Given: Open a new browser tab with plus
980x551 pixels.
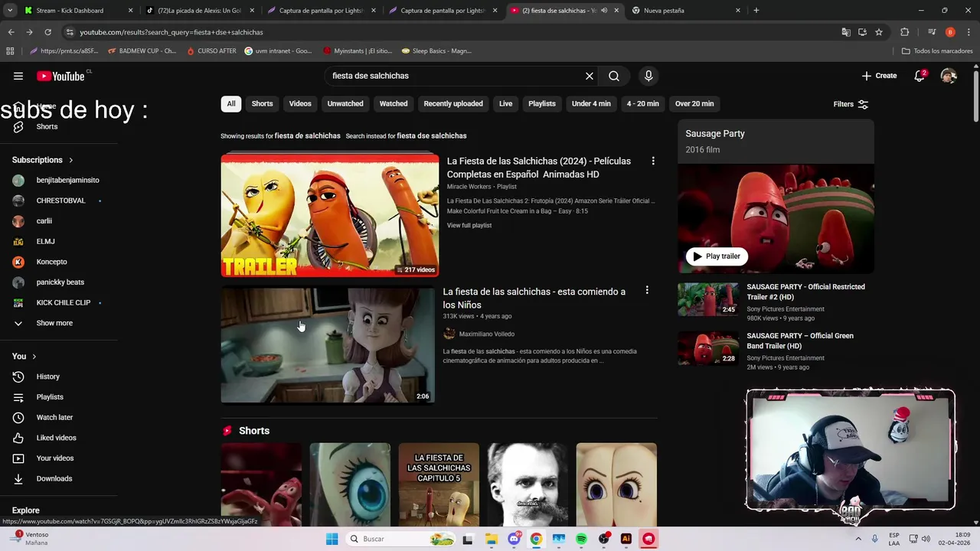Looking at the screenshot, I should 756,11.
